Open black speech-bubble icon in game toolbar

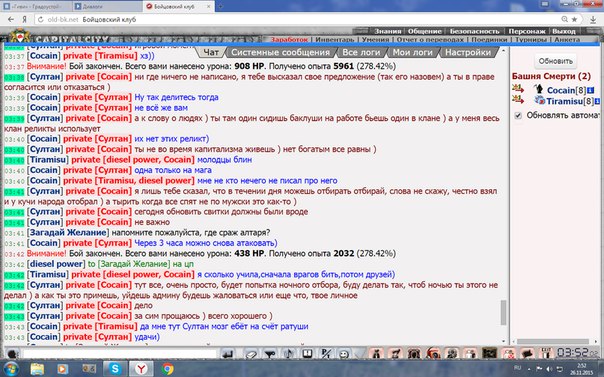(x=527, y=353)
